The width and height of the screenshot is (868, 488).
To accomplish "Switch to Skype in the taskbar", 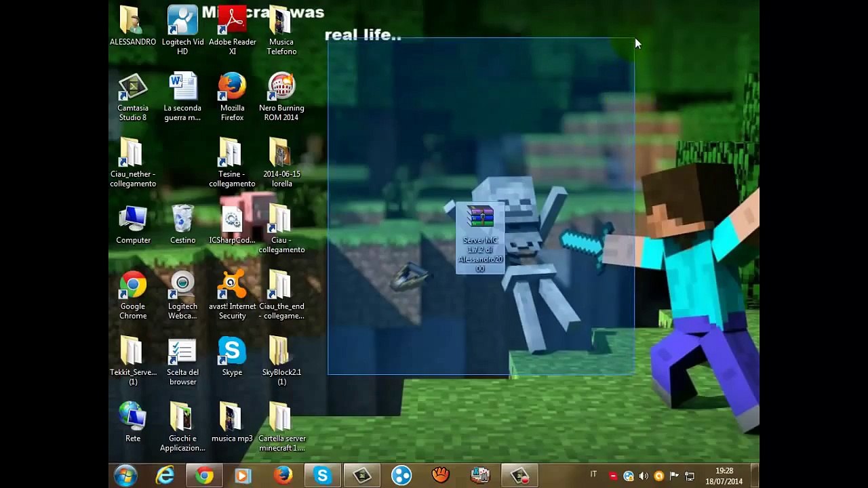I will (322, 476).
